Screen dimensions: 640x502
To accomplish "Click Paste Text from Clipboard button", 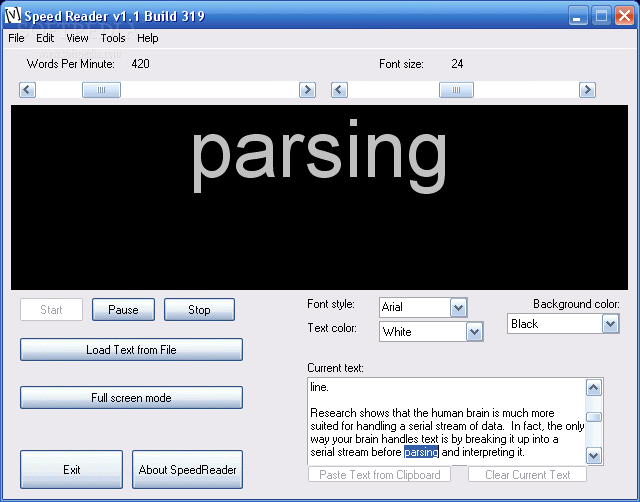I will pos(380,475).
